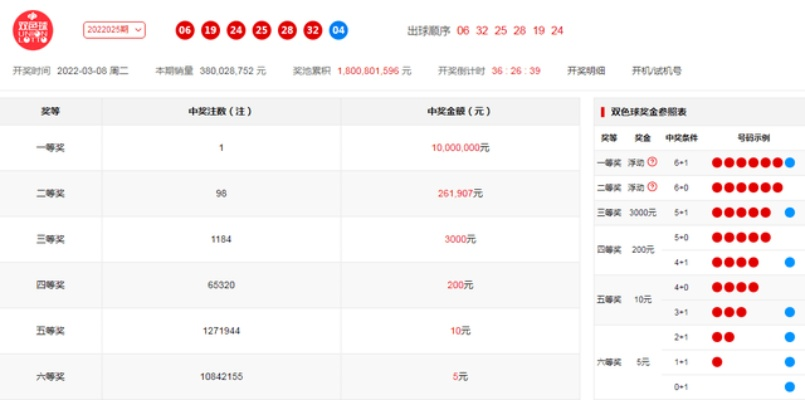The width and height of the screenshot is (805, 400).
Task: Click red ball number 06
Action: pos(184,30)
